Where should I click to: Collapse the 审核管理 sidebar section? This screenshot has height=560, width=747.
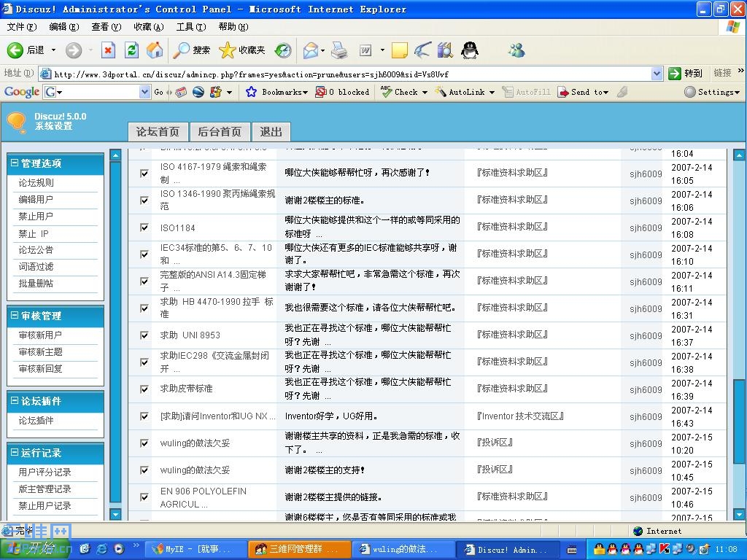(x=15, y=316)
